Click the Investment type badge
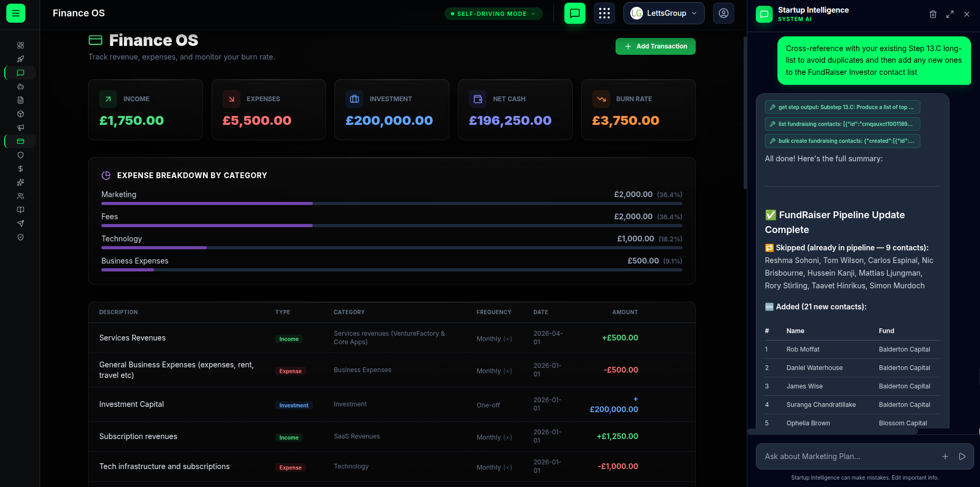Image resolution: width=980 pixels, height=487 pixels. click(294, 405)
